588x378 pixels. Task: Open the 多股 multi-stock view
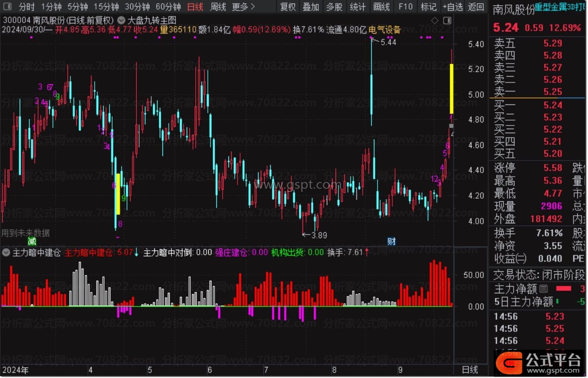(334, 7)
